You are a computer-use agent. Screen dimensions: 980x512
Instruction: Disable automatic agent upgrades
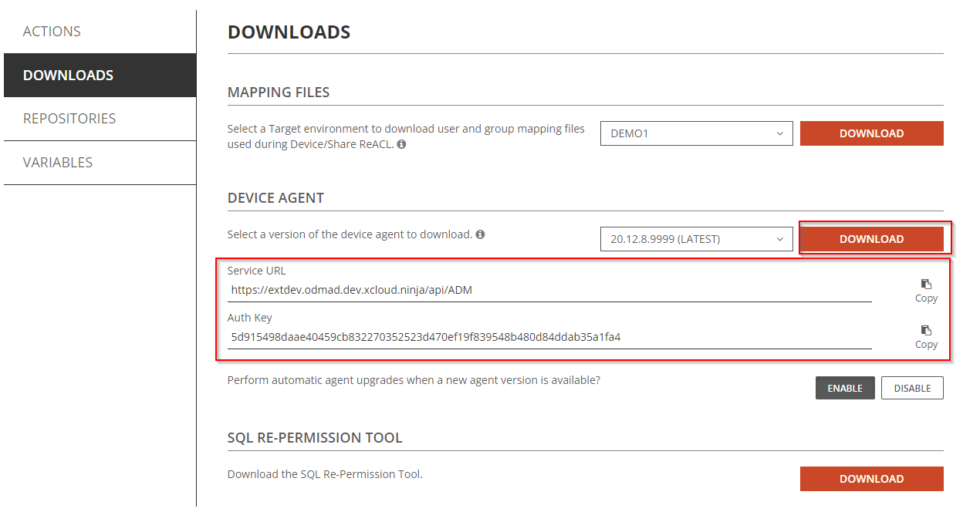(912, 388)
